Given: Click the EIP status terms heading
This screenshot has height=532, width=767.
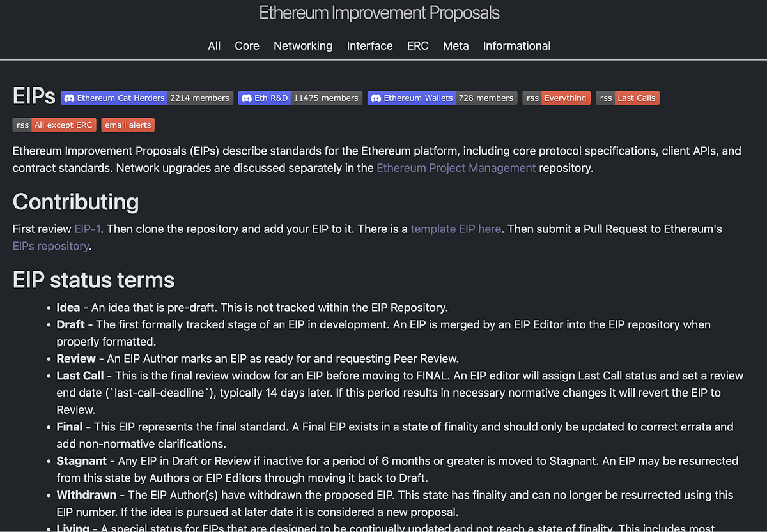Looking at the screenshot, I should click(93, 280).
